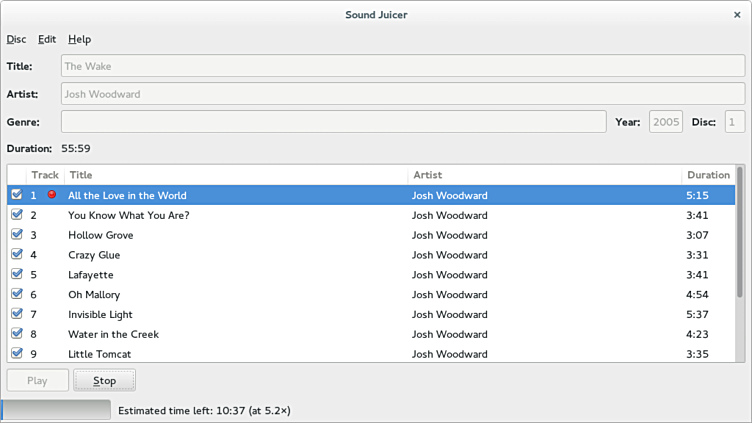Click the red recording indicator on track 1
This screenshot has width=752, height=423.
52,195
